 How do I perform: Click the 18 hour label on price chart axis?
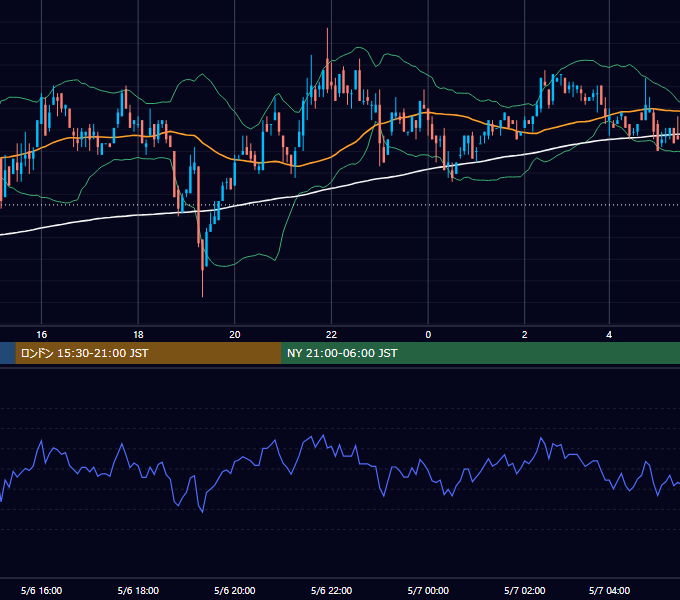click(x=138, y=335)
